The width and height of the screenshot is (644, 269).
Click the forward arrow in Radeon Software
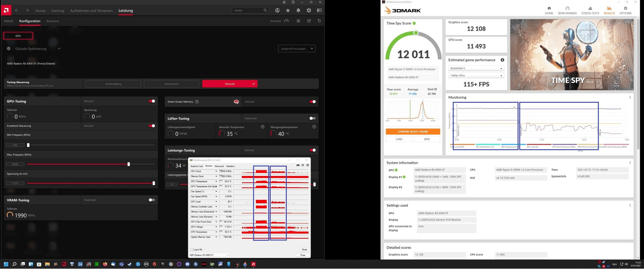click(27, 10)
